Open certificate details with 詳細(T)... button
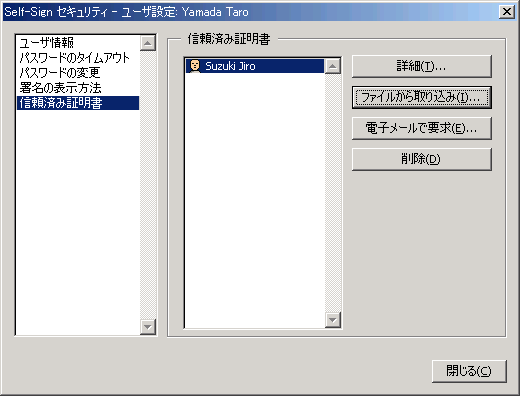This screenshot has width=520, height=396. tap(422, 66)
